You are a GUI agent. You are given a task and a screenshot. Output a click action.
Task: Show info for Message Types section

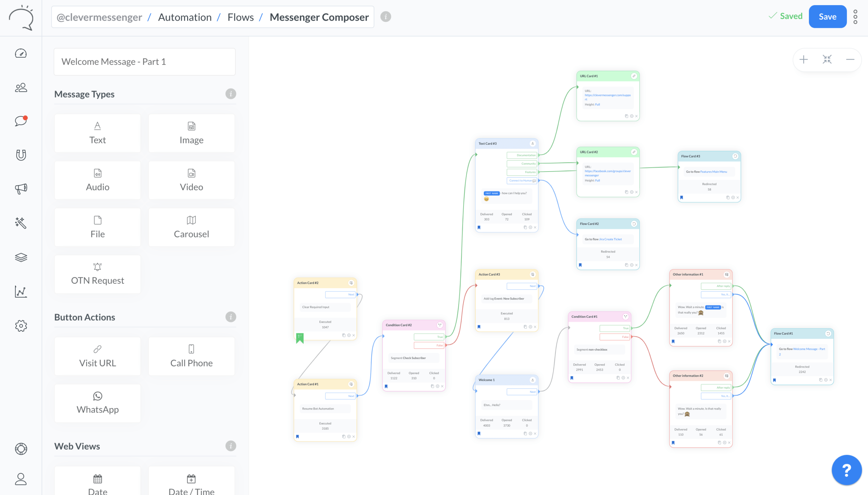pos(231,94)
